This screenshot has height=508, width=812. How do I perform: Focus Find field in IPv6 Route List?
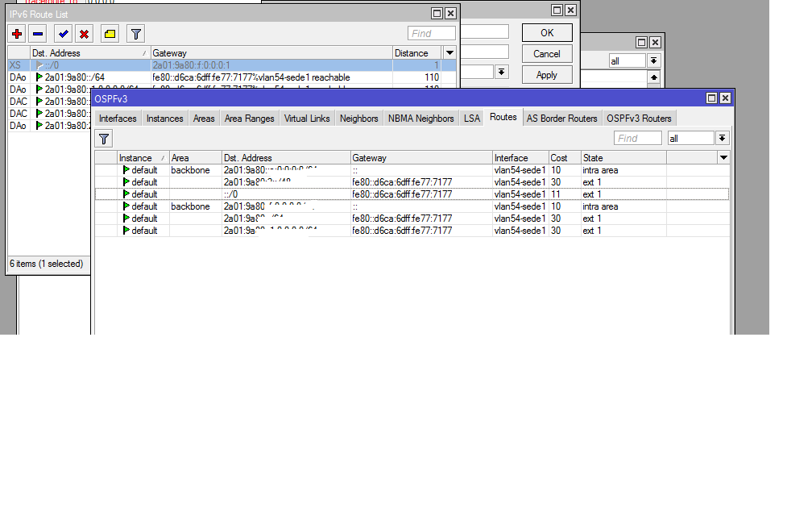point(432,34)
